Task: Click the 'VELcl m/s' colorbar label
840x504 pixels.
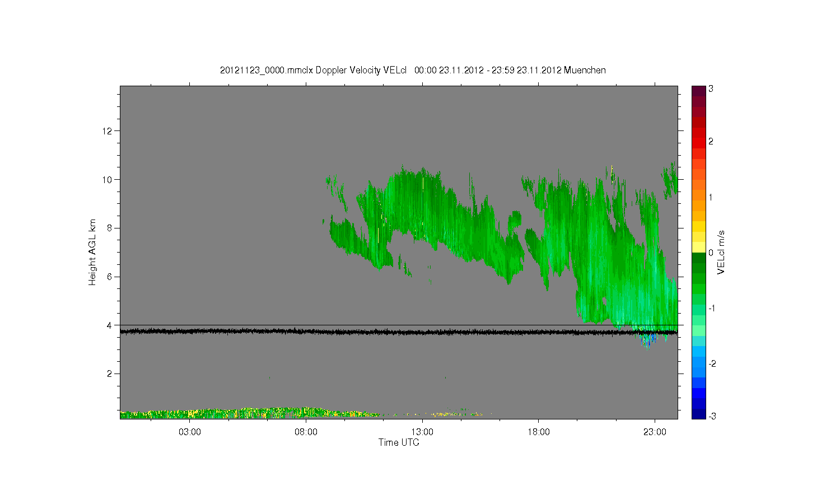Action: tap(721, 252)
